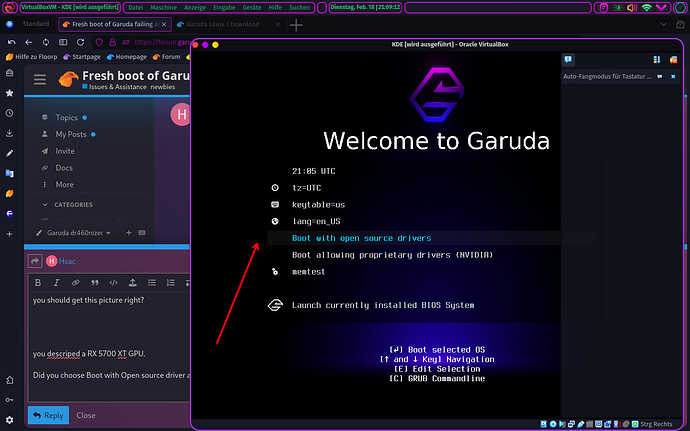Screen dimensions: 690x431
Task: Insert blockquote via composer toolbar
Action: pos(95,283)
